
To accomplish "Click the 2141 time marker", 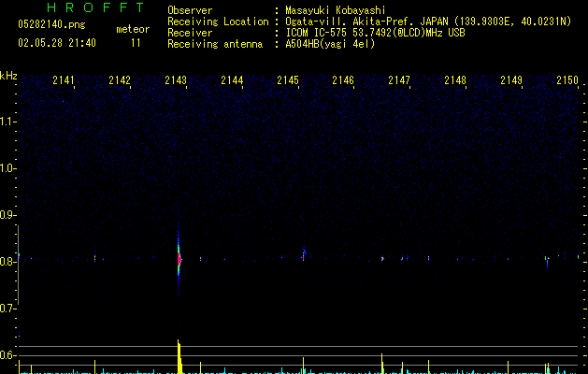I will point(64,79).
